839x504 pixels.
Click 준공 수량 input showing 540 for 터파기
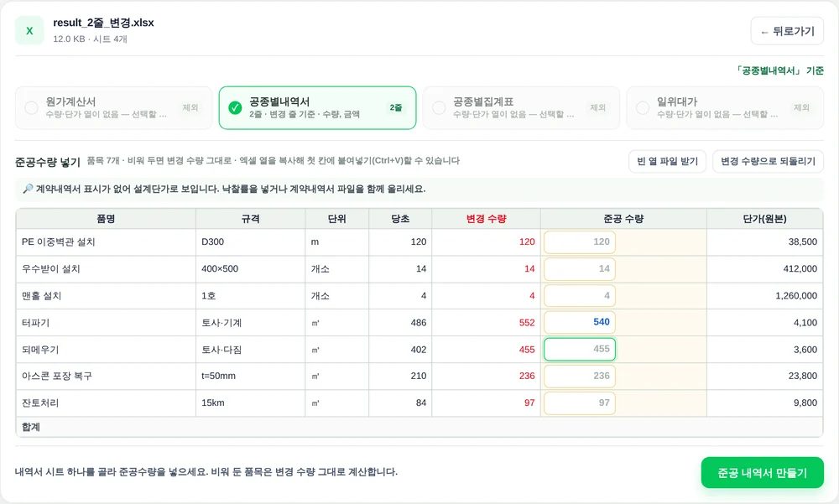pyautogui.click(x=580, y=322)
